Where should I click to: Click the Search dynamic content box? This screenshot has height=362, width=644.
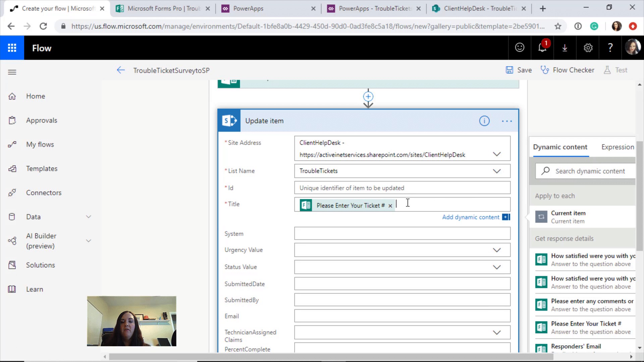click(585, 171)
